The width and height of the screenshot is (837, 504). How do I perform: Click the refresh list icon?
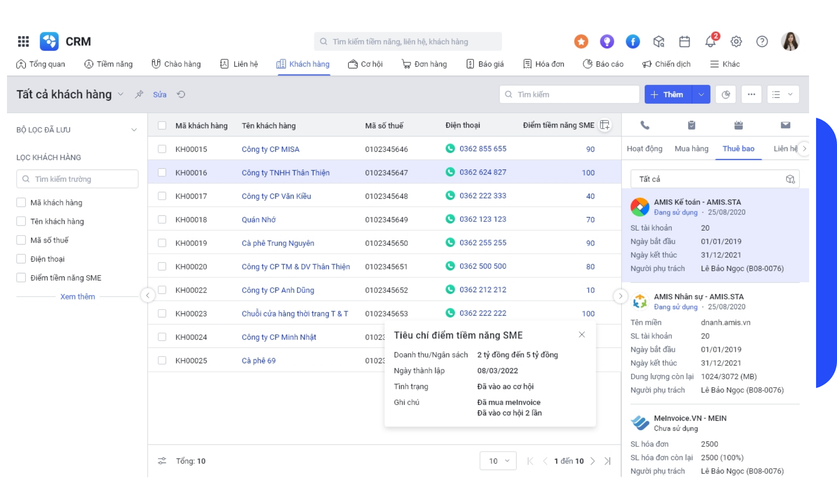pyautogui.click(x=181, y=94)
